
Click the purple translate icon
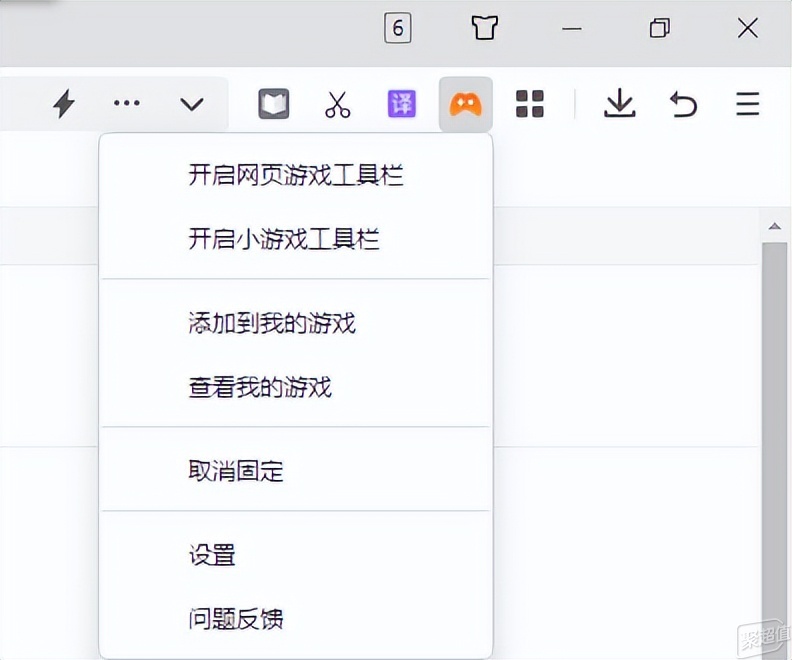click(x=402, y=104)
